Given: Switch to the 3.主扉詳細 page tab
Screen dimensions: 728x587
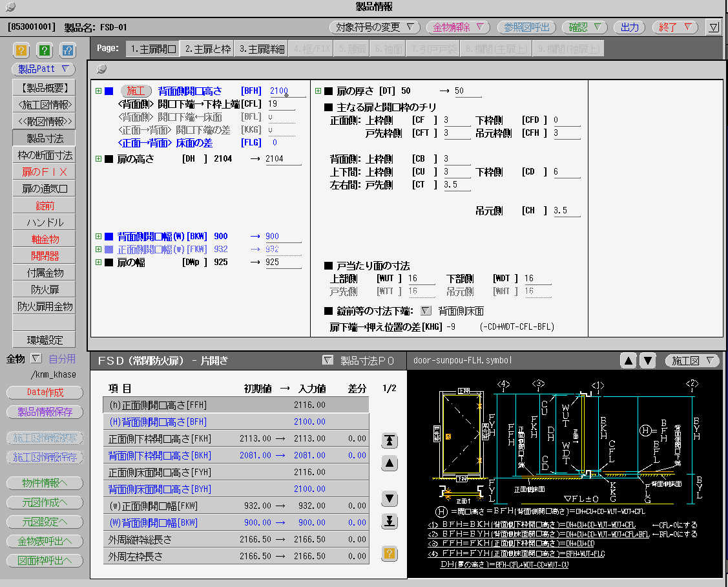Looking at the screenshot, I should [x=262, y=48].
